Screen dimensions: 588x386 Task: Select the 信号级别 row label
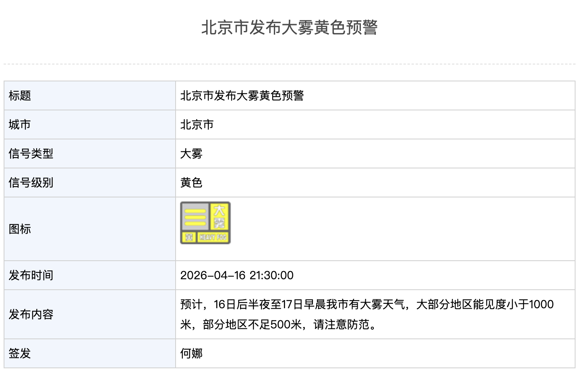click(x=31, y=183)
